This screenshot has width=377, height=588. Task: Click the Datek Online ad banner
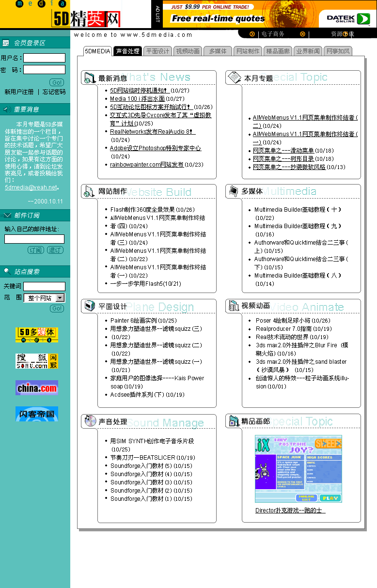[x=269, y=15]
